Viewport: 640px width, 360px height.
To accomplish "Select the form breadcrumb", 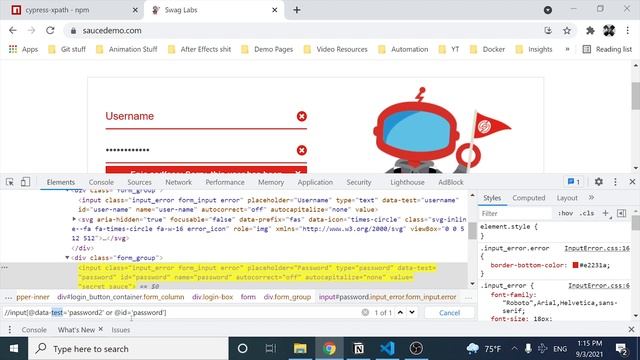I will pos(248,297).
